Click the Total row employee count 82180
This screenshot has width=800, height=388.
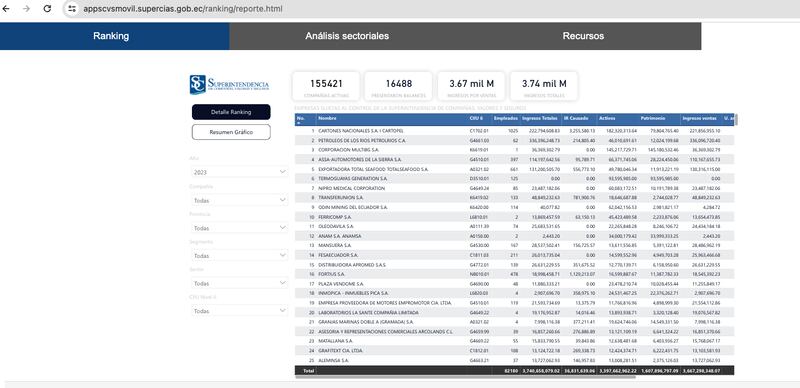point(512,371)
